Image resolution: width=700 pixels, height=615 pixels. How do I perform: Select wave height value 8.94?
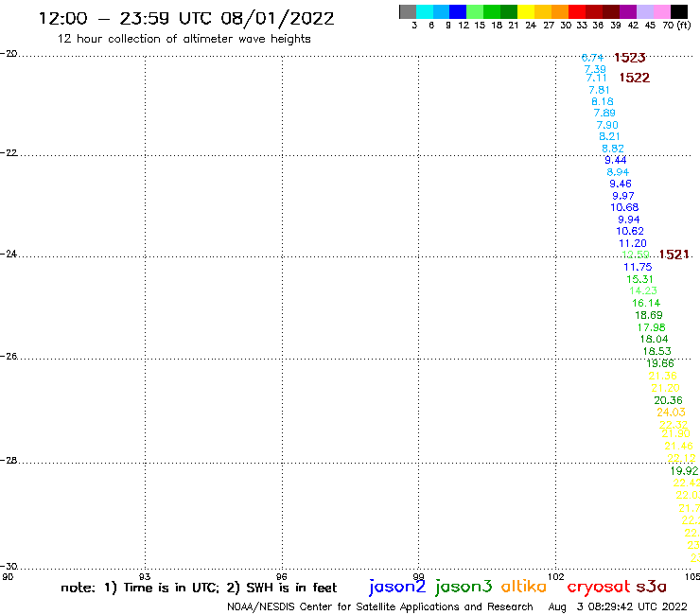click(x=618, y=172)
